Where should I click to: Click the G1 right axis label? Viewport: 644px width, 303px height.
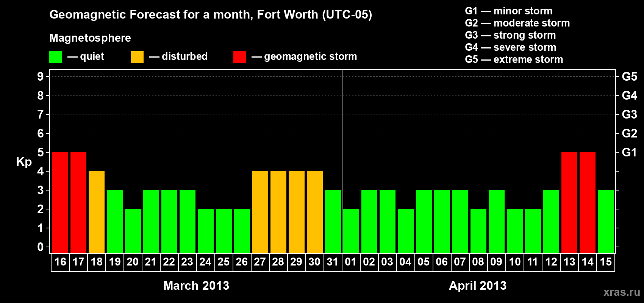point(629,152)
